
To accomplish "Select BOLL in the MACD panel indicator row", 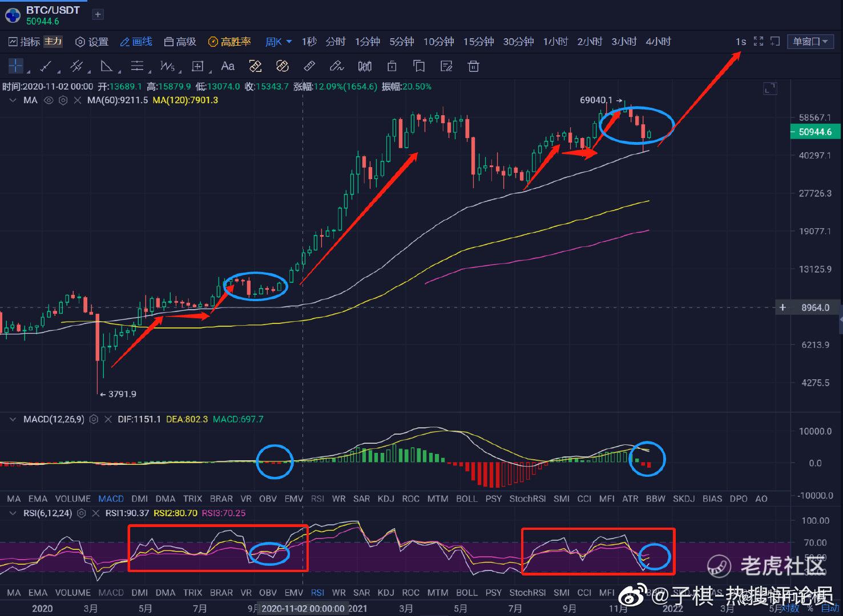I will point(466,499).
